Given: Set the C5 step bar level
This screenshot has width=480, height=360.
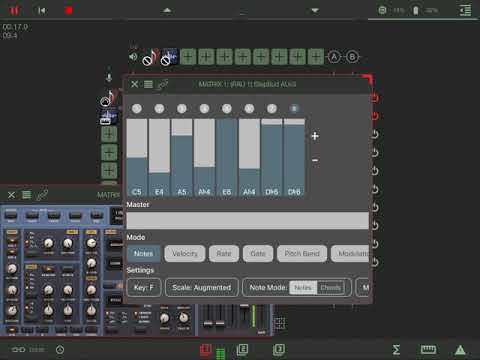Looking at the screenshot, I should click(x=137, y=157).
